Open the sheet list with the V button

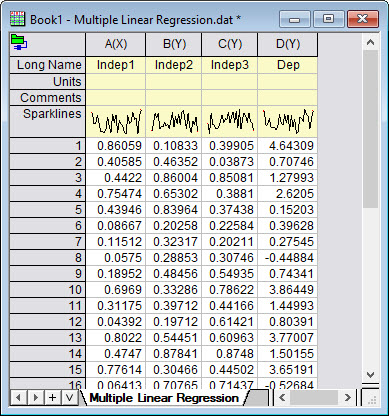69,397
